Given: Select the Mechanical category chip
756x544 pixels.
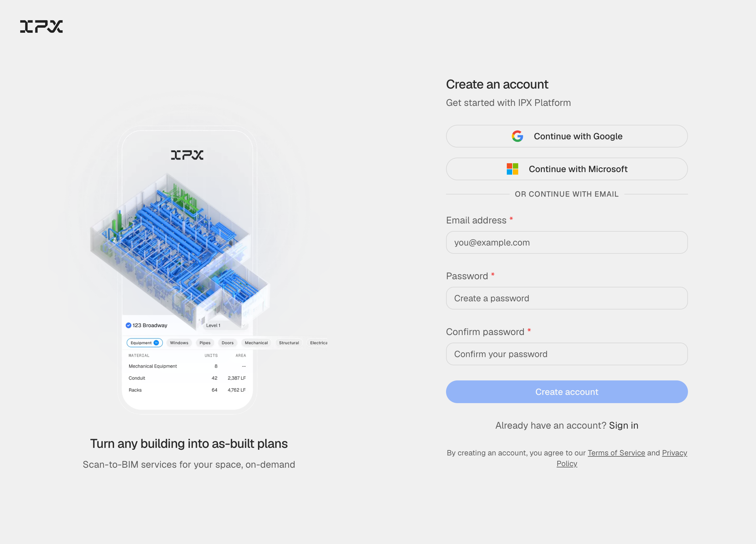Looking at the screenshot, I should pyautogui.click(x=256, y=343).
